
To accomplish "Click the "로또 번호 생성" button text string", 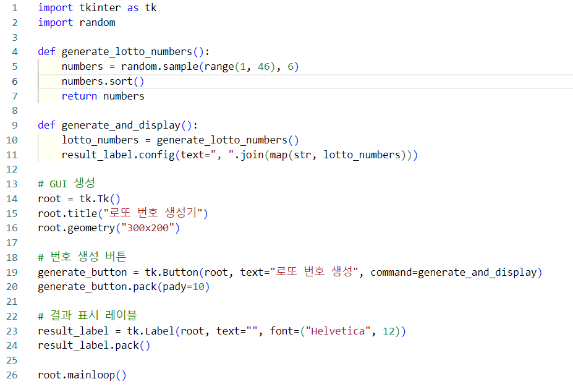I will tap(314, 271).
